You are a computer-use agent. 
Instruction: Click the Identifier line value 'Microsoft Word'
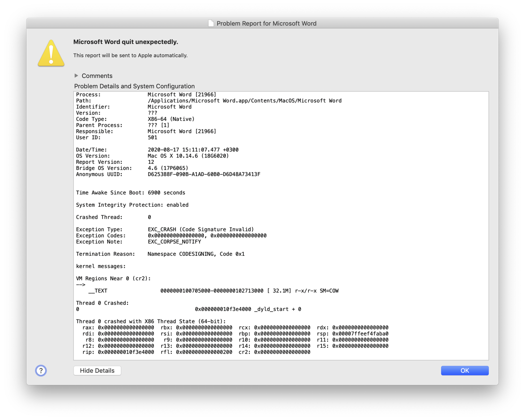169,107
